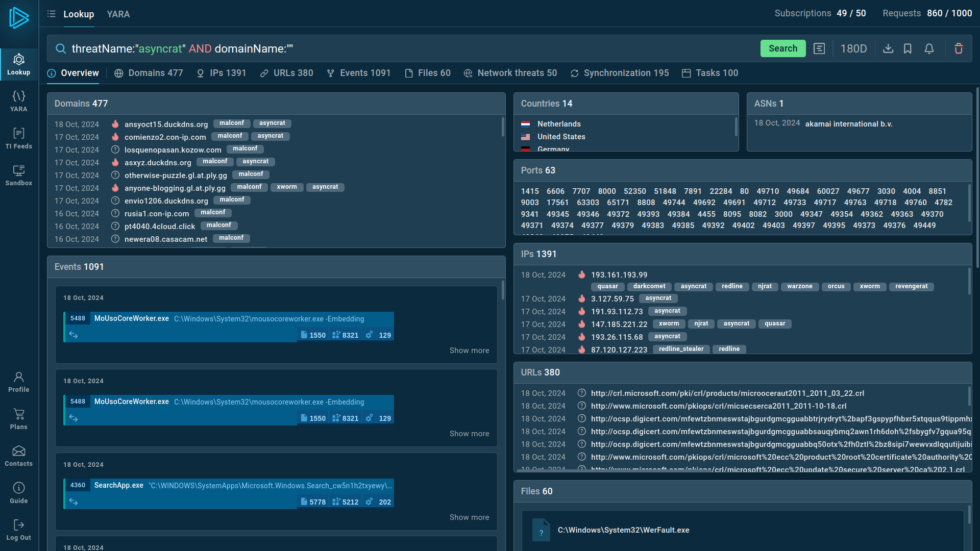The image size is (980, 551).
Task: Export results with the download icon
Action: coord(888,48)
